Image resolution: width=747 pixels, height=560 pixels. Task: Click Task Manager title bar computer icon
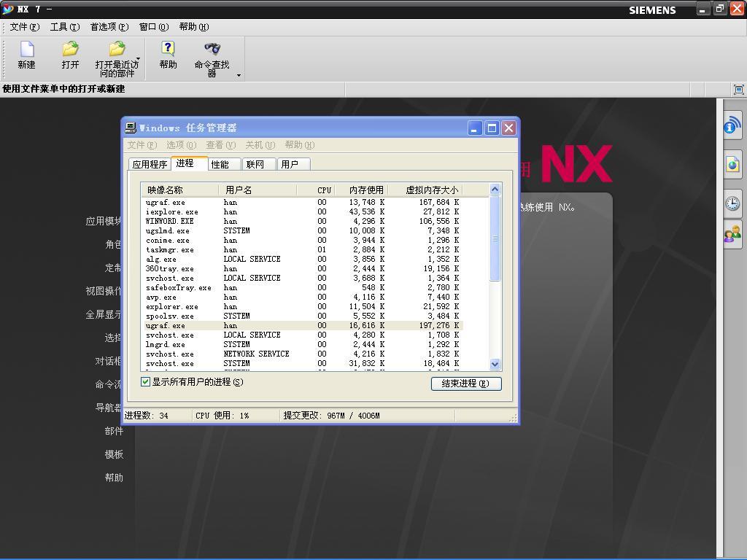tap(131, 128)
